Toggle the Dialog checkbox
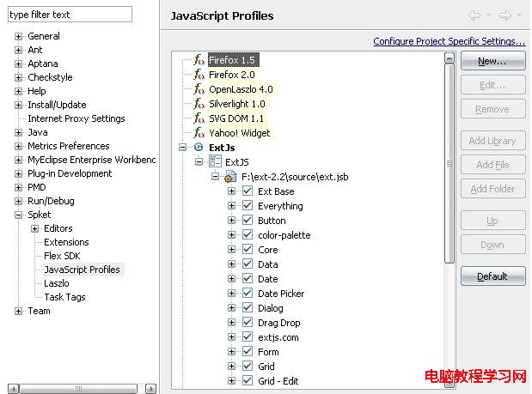Image resolution: width=532 pixels, height=394 pixels. click(248, 307)
